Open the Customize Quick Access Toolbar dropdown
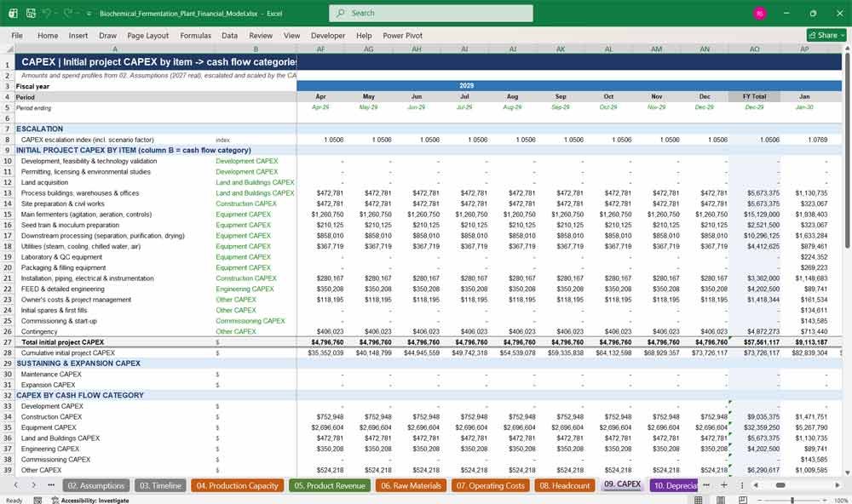This screenshot has height=504, width=852. coord(89,14)
